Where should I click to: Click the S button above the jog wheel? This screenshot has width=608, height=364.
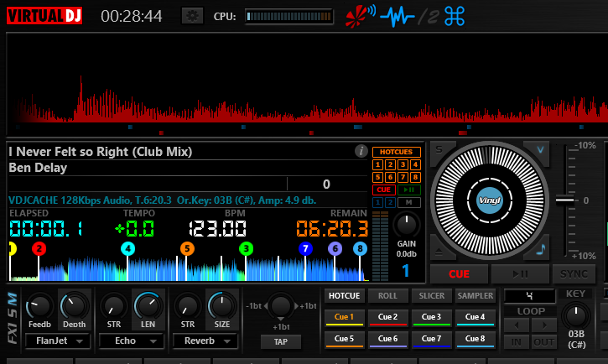pyautogui.click(x=439, y=149)
